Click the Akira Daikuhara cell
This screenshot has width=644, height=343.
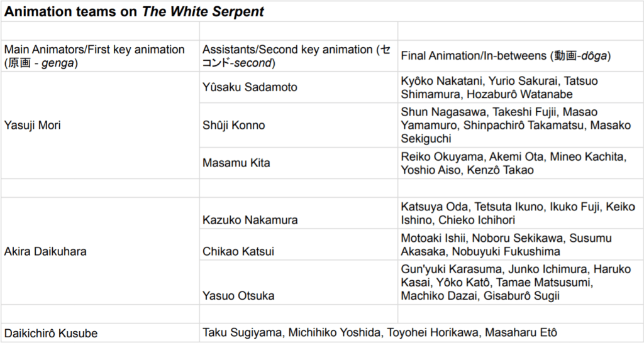click(x=45, y=251)
